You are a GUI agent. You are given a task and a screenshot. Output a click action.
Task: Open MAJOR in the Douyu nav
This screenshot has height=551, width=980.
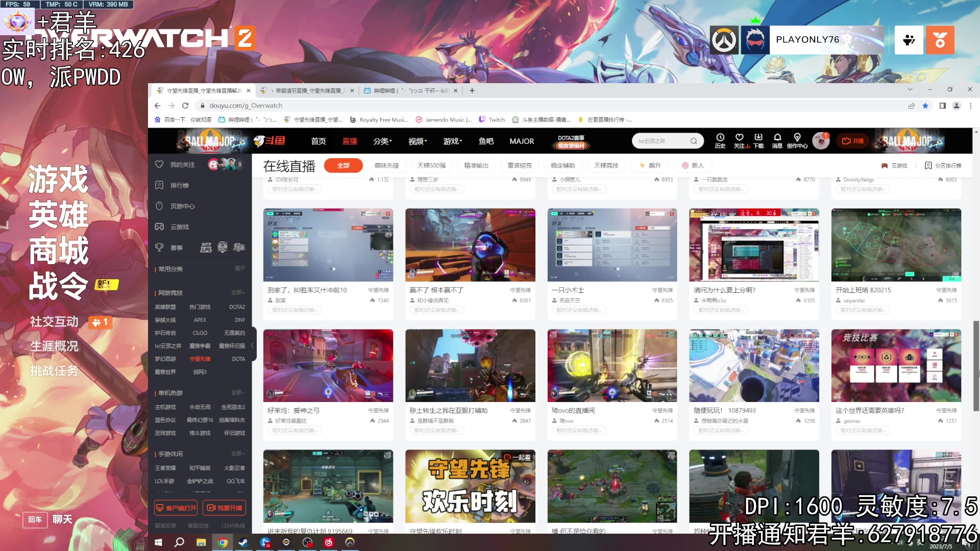coord(522,141)
